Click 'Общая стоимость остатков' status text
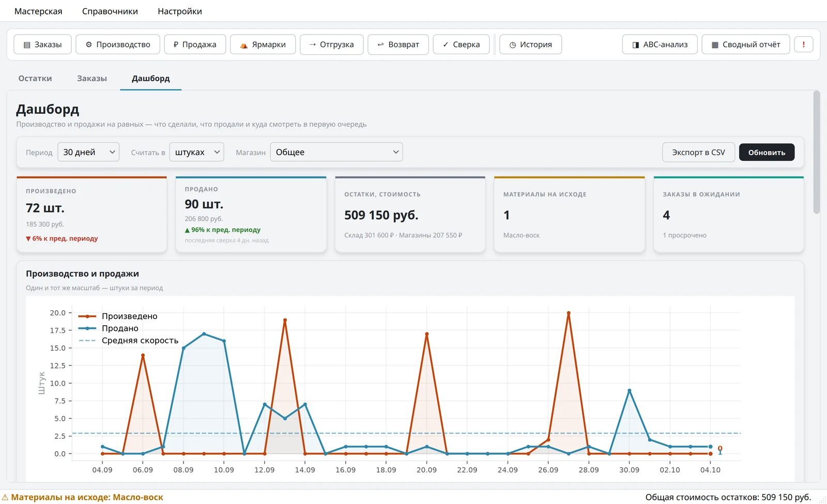Screen dimensions: 827x504 pyautogui.click(x=728, y=497)
